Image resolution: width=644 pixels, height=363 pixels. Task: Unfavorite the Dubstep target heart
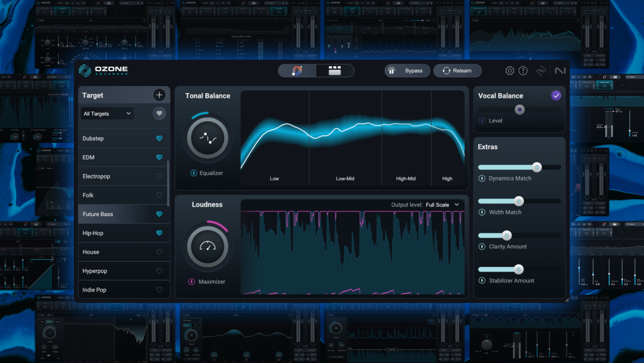(159, 139)
